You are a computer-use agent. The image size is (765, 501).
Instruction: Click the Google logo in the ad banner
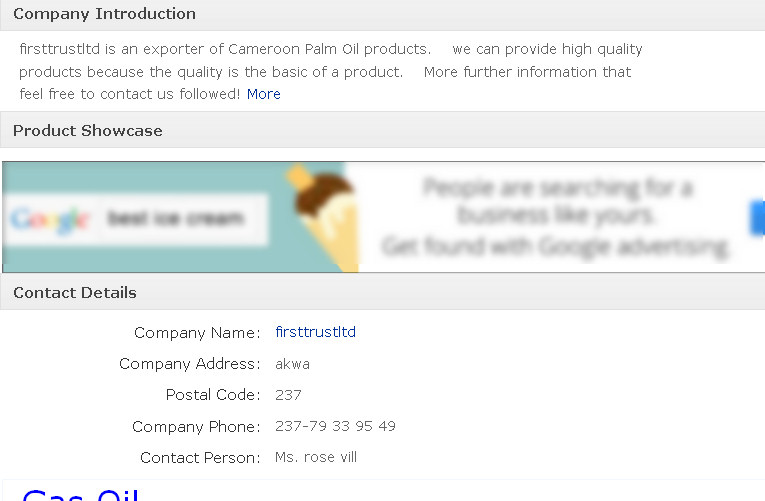[50, 219]
